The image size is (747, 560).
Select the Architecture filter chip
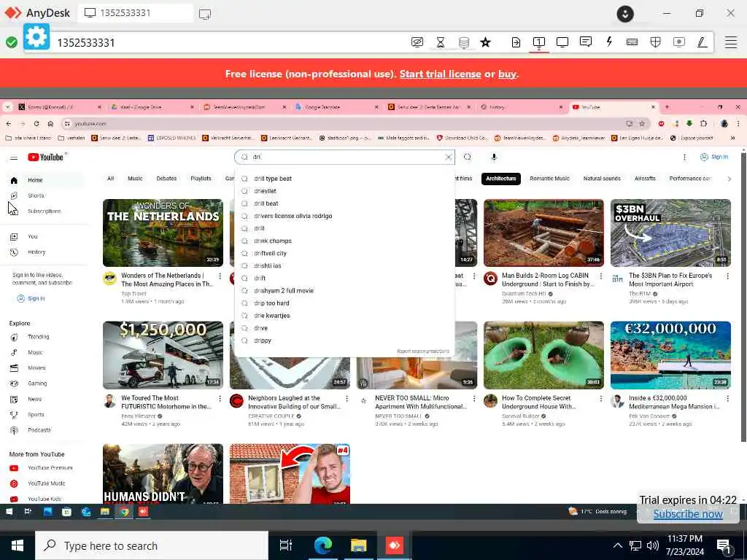tap(500, 179)
